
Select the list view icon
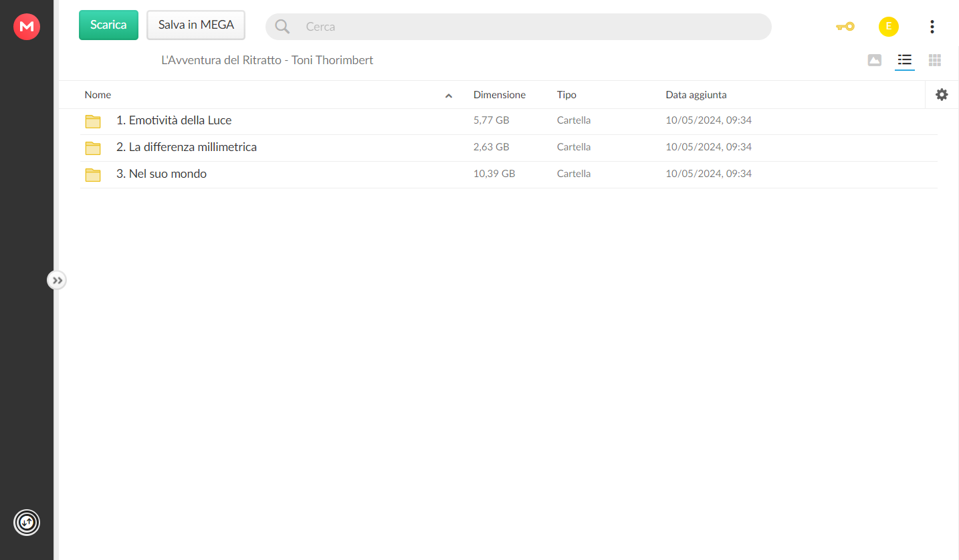(x=905, y=60)
